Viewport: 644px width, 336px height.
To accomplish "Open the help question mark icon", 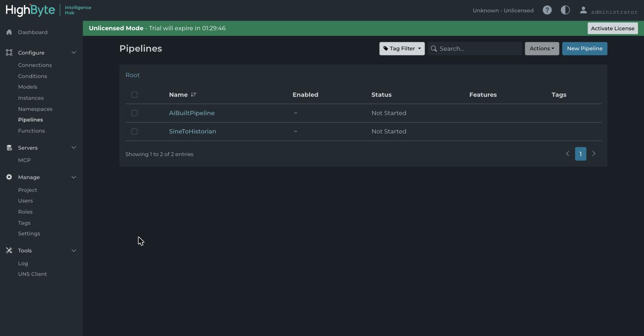I will pyautogui.click(x=547, y=10).
